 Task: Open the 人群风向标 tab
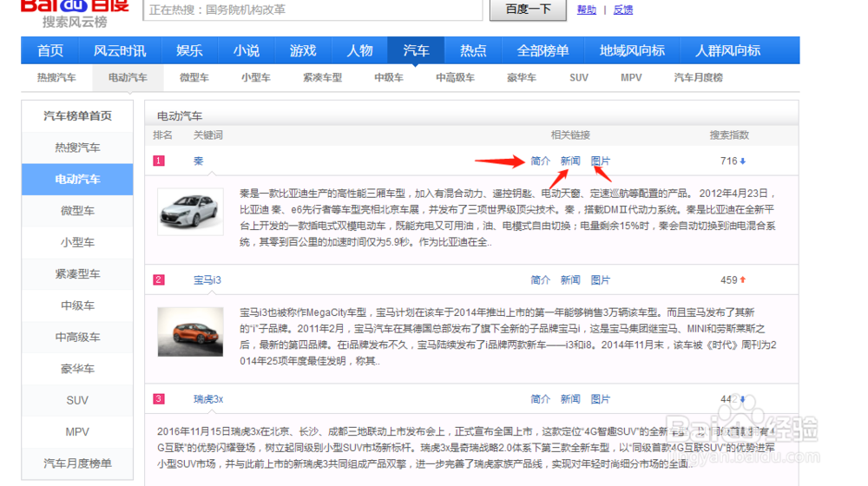[x=727, y=50]
